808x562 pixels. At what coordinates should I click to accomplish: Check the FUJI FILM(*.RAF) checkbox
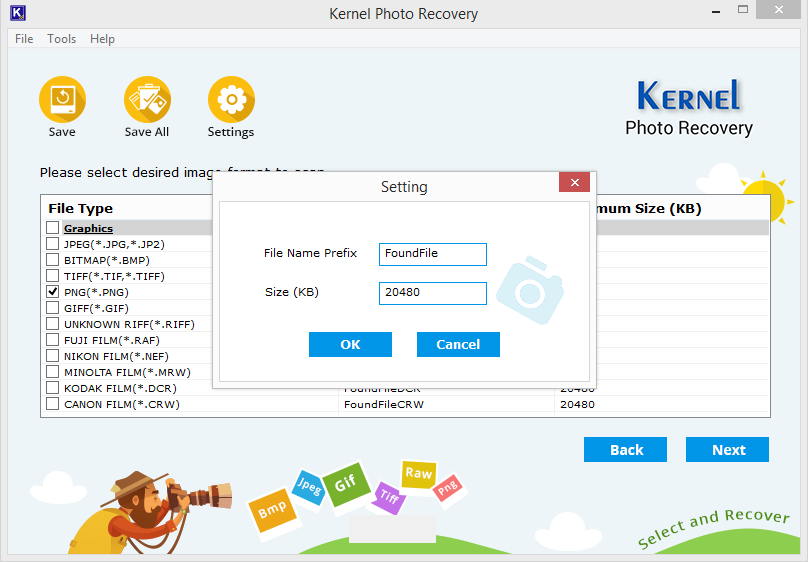(x=53, y=340)
